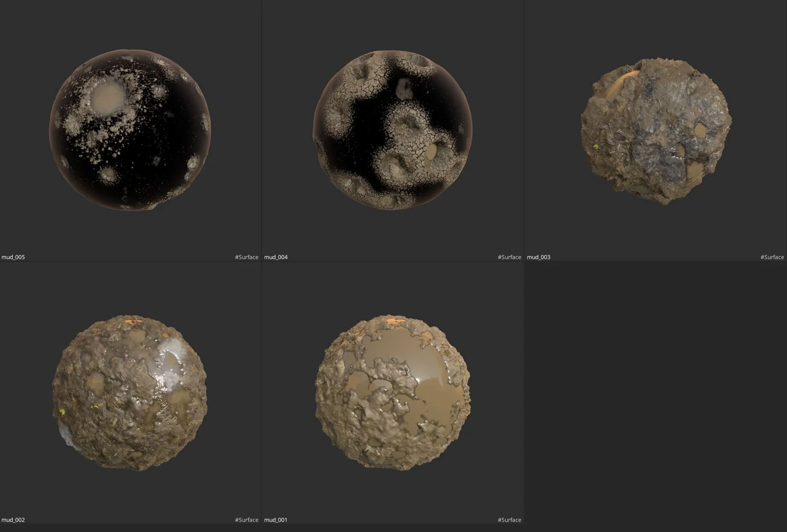This screenshot has width=787, height=532.
Task: Select the mud_002 sphere preview
Action: click(x=130, y=393)
